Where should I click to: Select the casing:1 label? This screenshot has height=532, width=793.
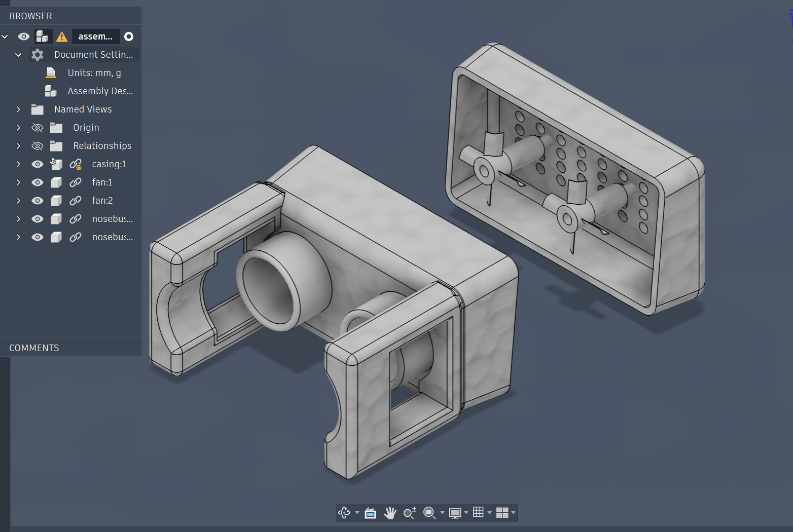[x=109, y=164]
